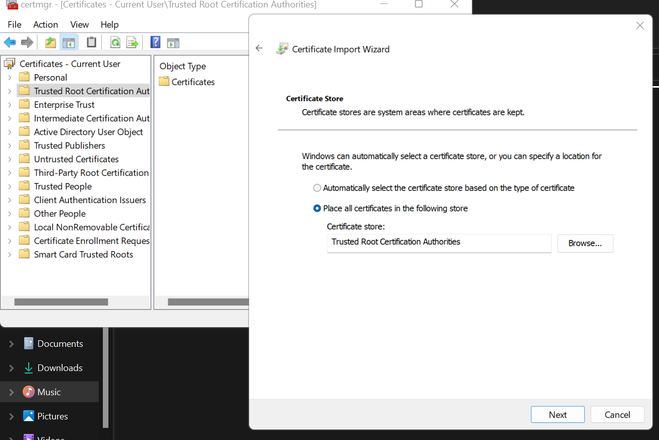Open Downloads in the explorer sidebar
This screenshot has height=440, width=659.
[60, 368]
